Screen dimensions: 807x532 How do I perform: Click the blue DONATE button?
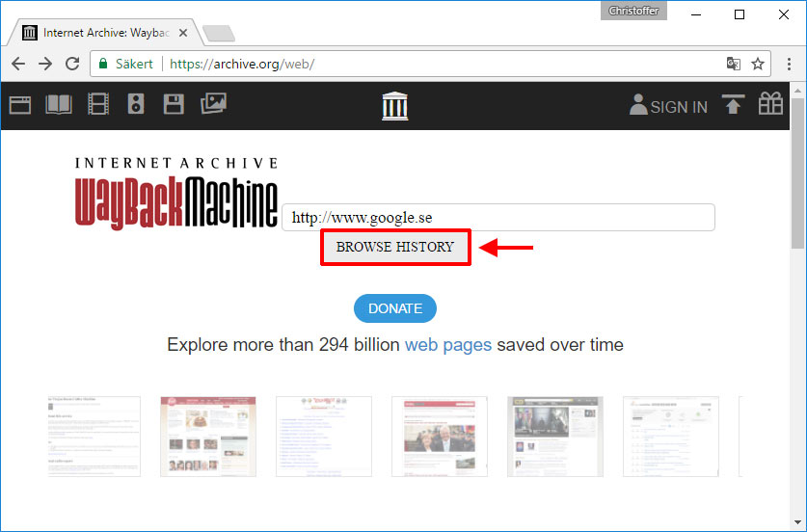pos(395,308)
